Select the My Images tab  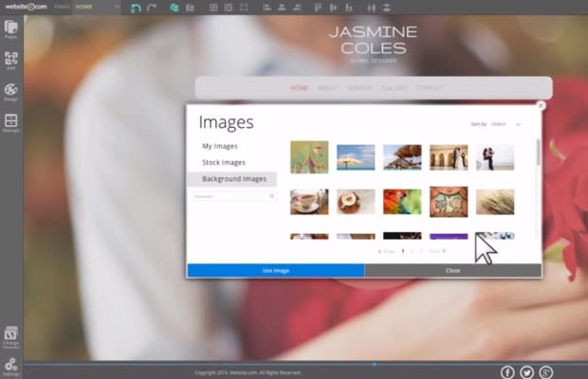(220, 146)
